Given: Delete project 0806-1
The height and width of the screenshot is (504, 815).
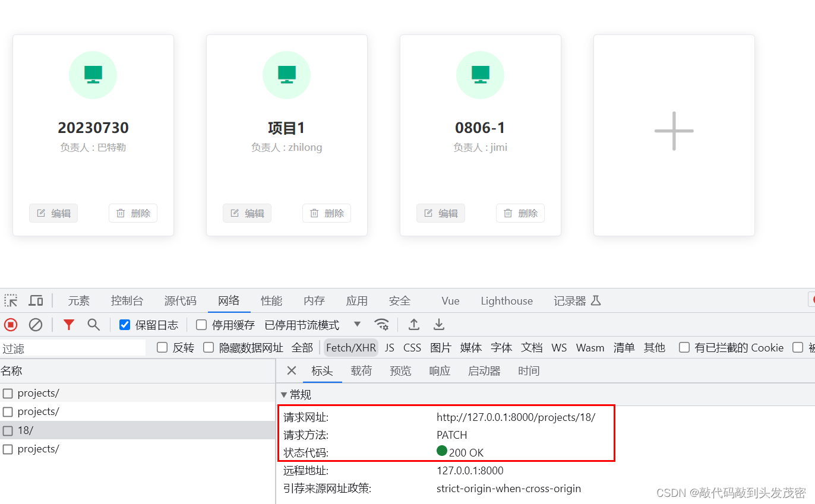Looking at the screenshot, I should tap(520, 213).
